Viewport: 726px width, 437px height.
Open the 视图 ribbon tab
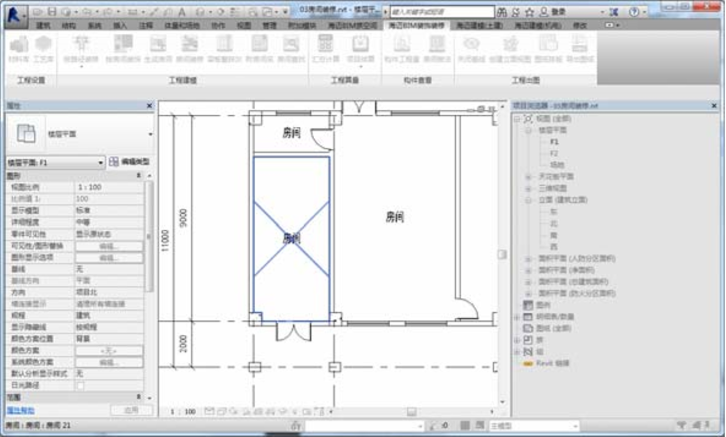pos(244,25)
